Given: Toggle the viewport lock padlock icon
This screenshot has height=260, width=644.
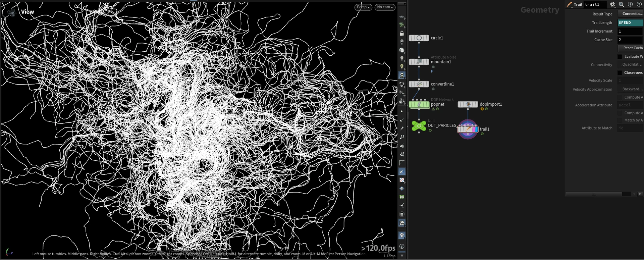Looking at the screenshot, I should (402, 33).
